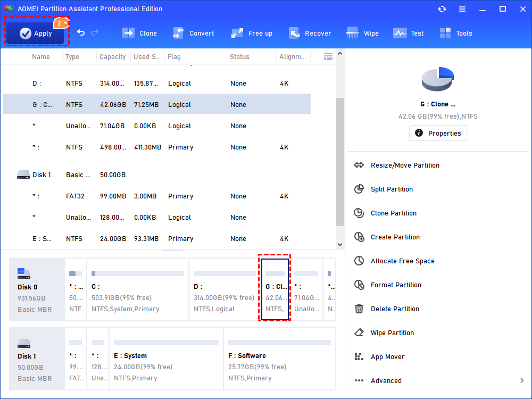The width and height of the screenshot is (532, 399).
Task: Open the Wipe menu
Action: 362,33
